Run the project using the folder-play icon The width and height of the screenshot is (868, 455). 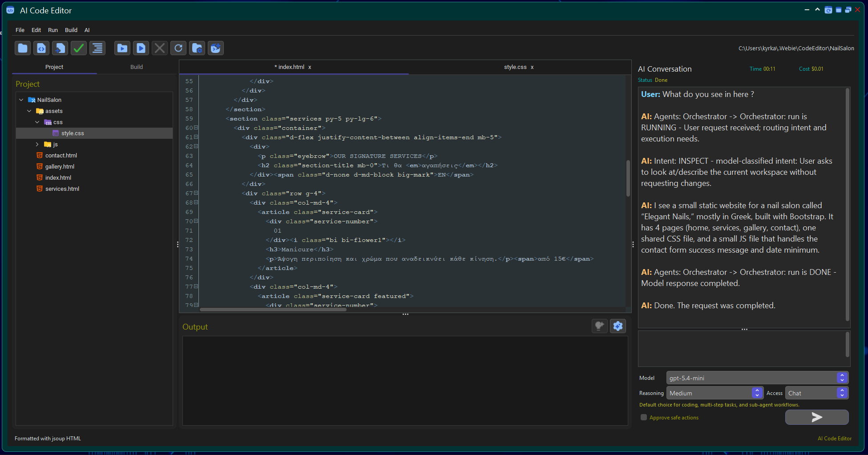point(122,48)
